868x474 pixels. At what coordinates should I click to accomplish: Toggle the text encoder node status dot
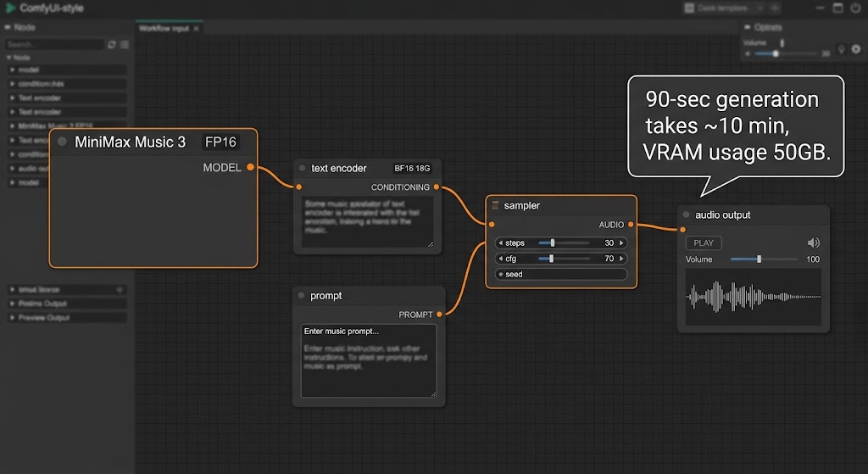[x=303, y=168]
